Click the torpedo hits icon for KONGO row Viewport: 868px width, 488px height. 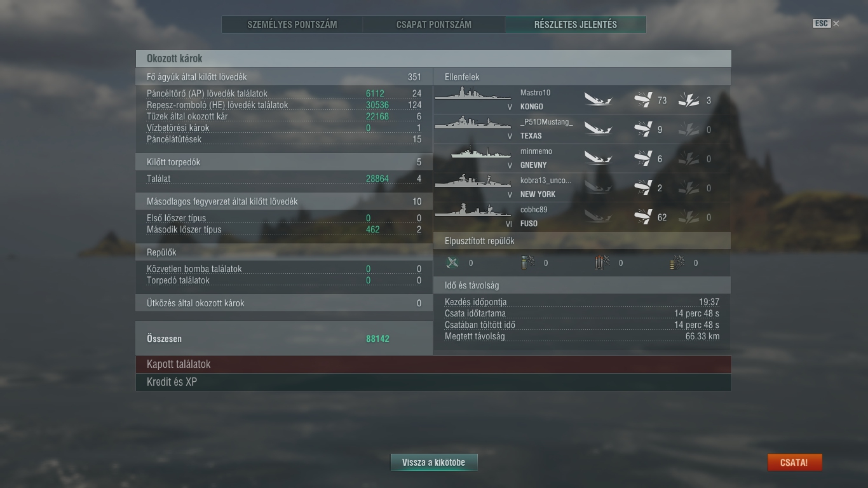point(689,100)
